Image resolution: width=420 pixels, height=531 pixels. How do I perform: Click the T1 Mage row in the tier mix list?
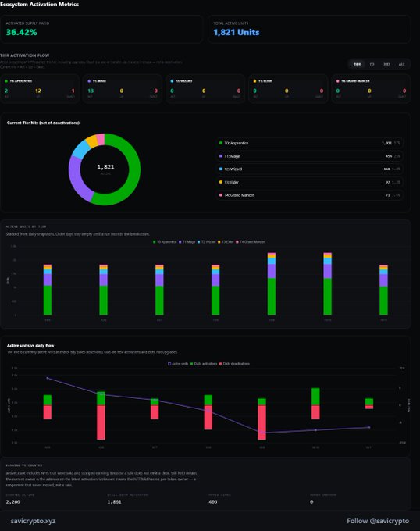[309, 156]
